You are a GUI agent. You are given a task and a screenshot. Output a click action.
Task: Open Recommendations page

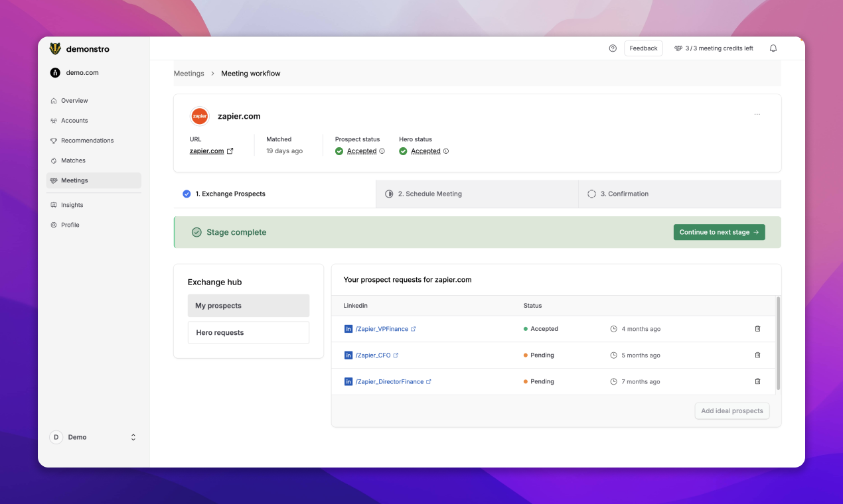94,141
